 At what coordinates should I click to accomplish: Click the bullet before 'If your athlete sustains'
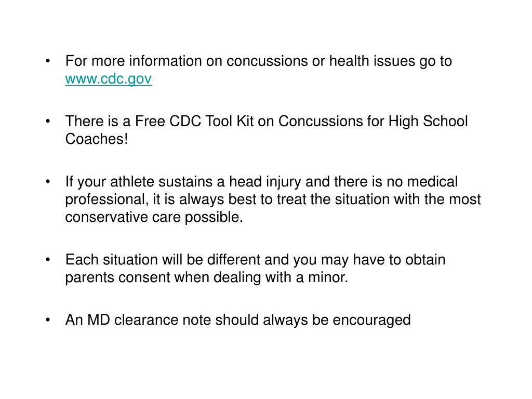click(x=48, y=181)
